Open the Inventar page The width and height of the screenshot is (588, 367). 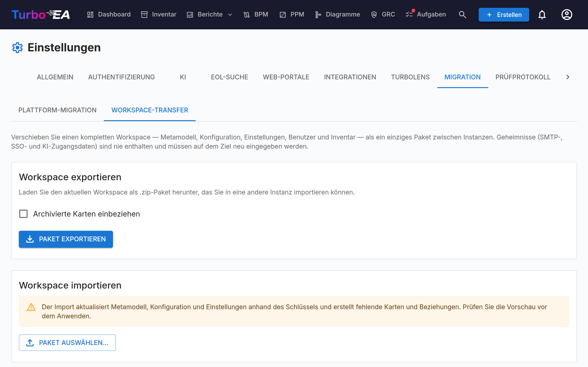(159, 14)
